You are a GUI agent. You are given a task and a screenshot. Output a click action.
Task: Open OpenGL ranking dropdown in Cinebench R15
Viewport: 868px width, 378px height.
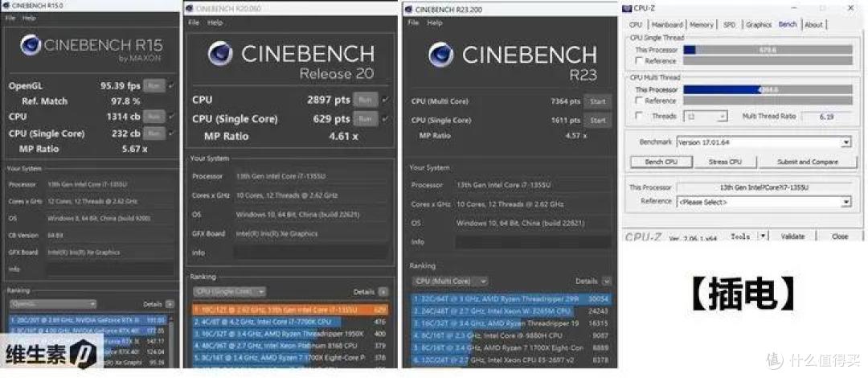point(53,304)
